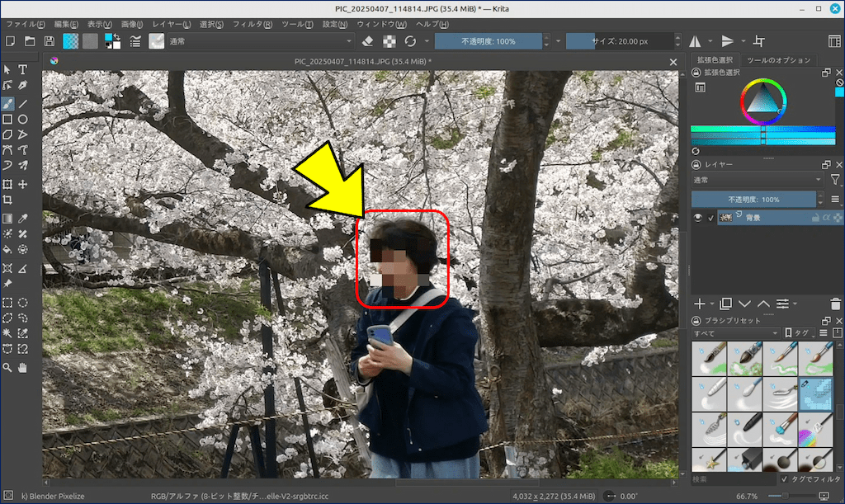
Task: Expand the layer blend mode 通常 combo box
Action: pos(757,180)
